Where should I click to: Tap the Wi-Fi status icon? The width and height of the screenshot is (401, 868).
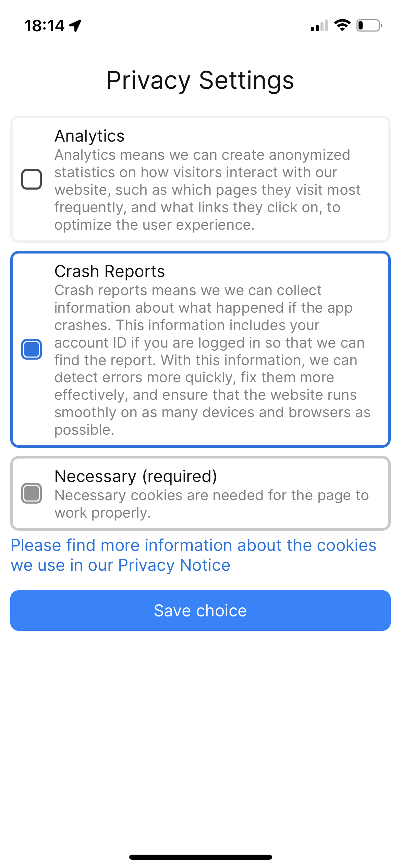tap(342, 25)
